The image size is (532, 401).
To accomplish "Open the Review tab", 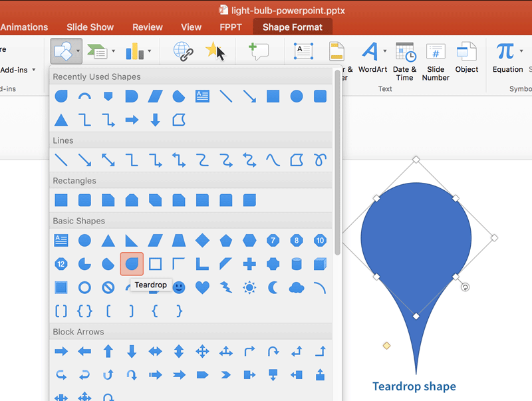I will [147, 27].
